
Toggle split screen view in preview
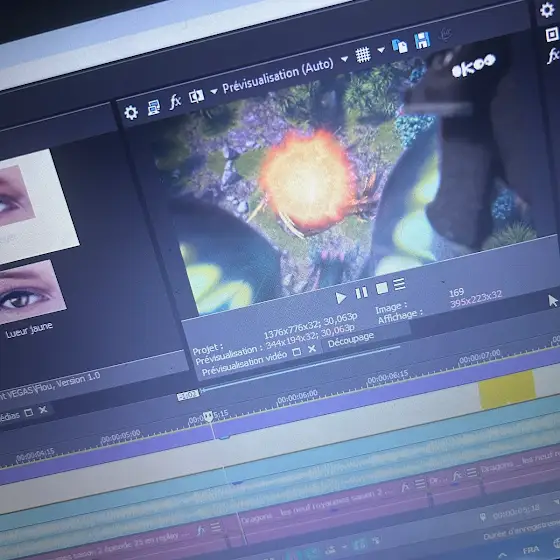[x=196, y=96]
